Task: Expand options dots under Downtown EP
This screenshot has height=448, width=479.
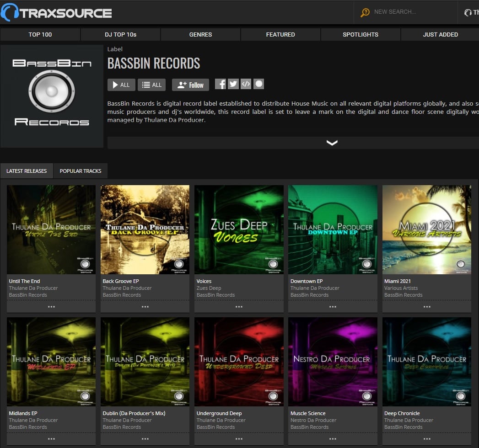Action: tap(333, 307)
